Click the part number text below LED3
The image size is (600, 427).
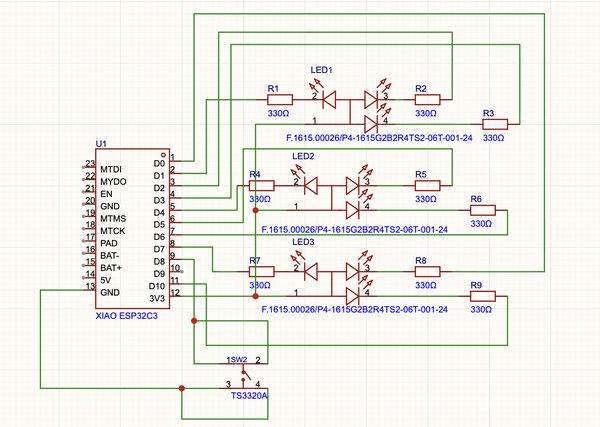(354, 310)
